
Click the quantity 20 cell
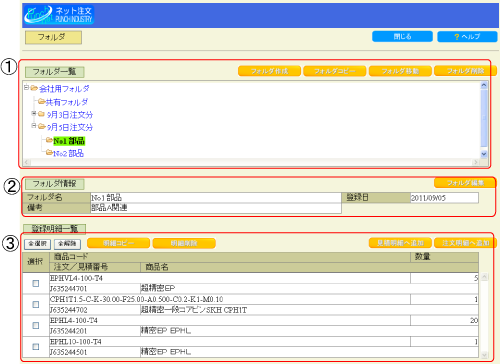click(444, 321)
